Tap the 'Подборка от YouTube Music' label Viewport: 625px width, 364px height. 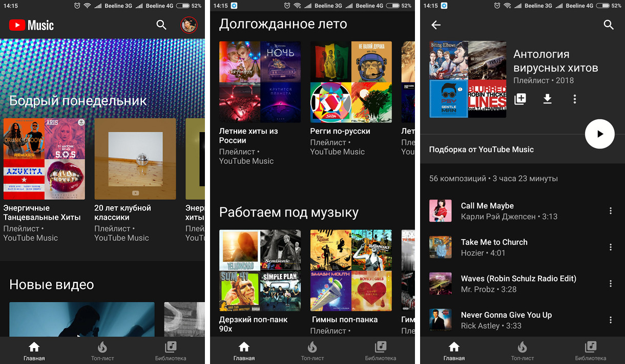(x=482, y=149)
